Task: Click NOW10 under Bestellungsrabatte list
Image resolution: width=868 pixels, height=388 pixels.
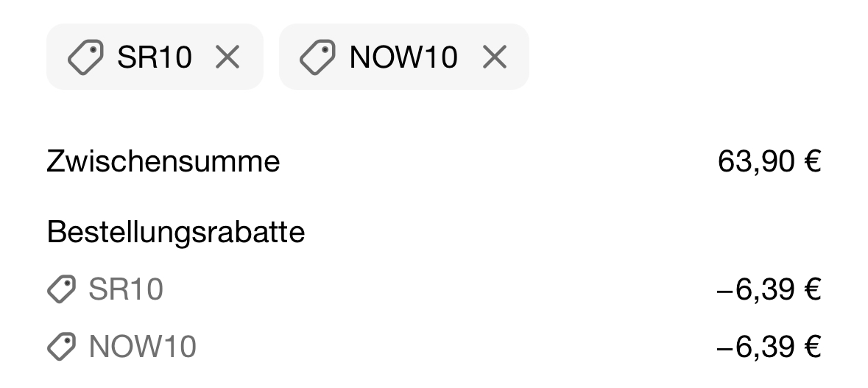Action: (x=142, y=347)
